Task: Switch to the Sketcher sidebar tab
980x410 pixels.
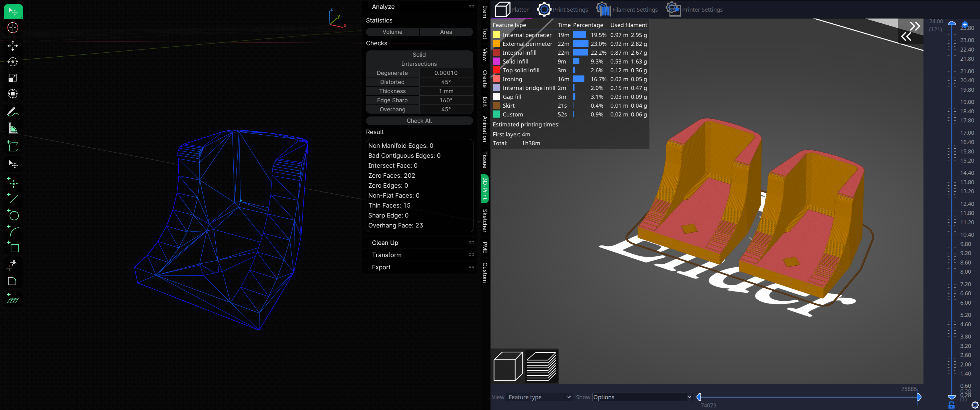Action: [x=485, y=221]
